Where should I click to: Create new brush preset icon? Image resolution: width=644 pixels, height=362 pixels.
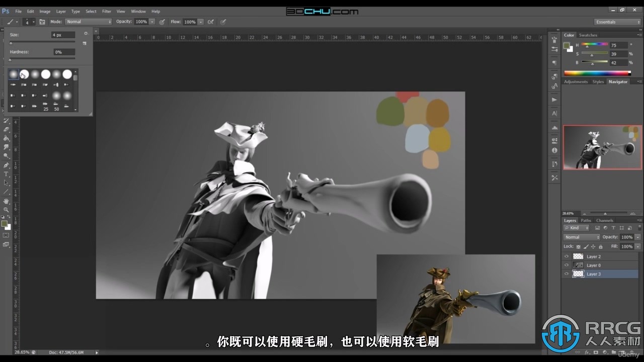tap(85, 43)
